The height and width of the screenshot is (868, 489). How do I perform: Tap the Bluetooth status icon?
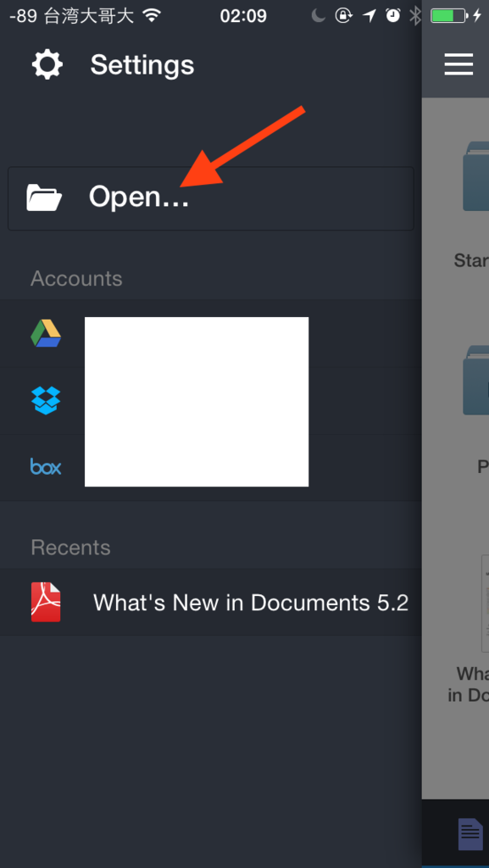coord(415,15)
